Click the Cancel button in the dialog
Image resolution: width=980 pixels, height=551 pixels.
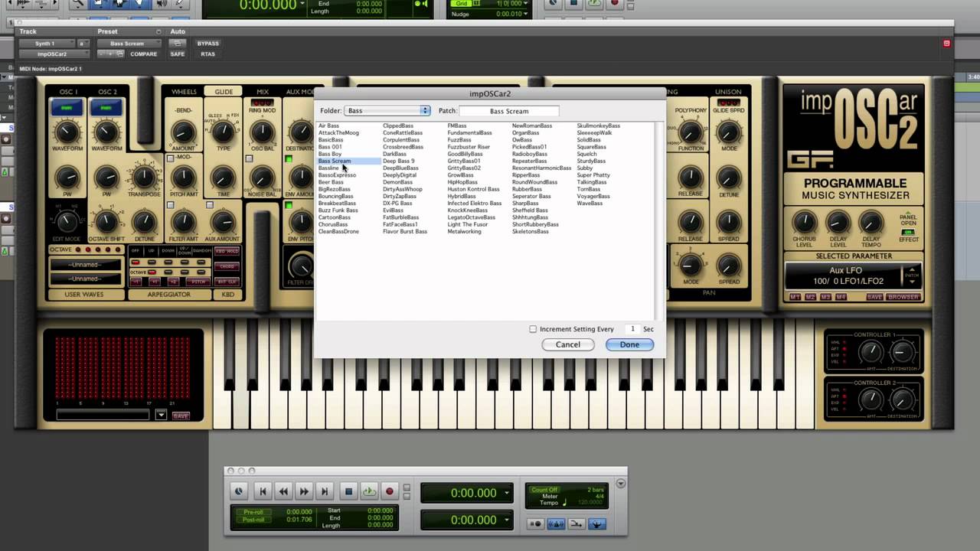567,344
